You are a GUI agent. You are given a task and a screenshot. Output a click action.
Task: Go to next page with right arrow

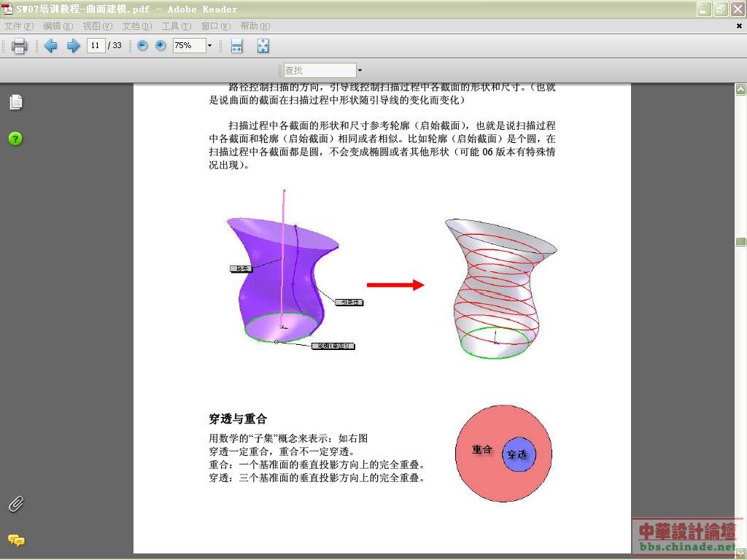coord(74,46)
